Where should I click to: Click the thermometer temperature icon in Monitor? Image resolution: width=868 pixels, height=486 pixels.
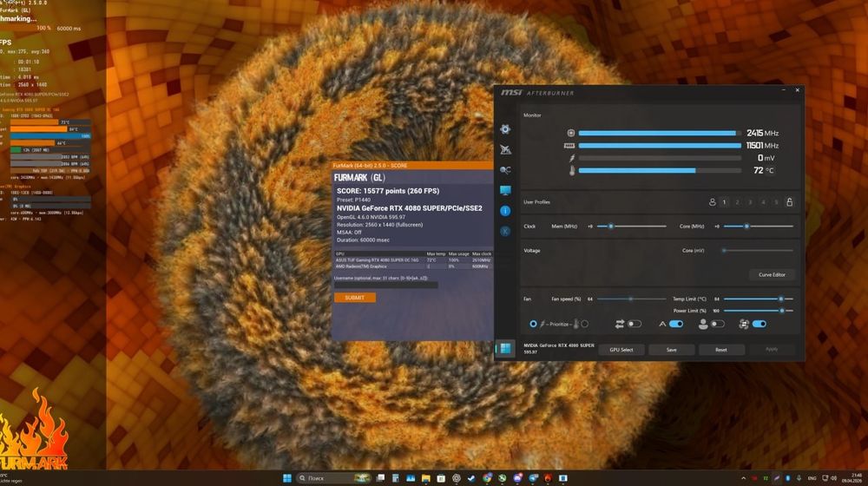[x=572, y=170]
